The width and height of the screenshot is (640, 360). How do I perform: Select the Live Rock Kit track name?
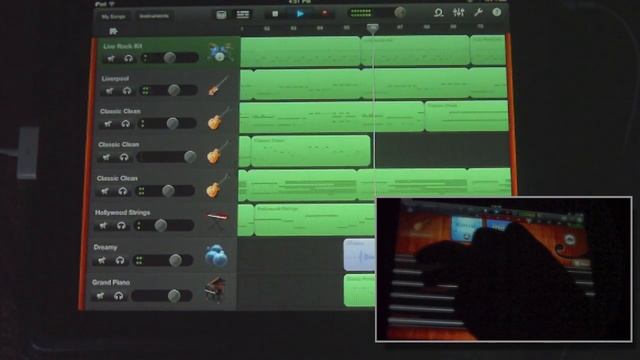pos(122,47)
